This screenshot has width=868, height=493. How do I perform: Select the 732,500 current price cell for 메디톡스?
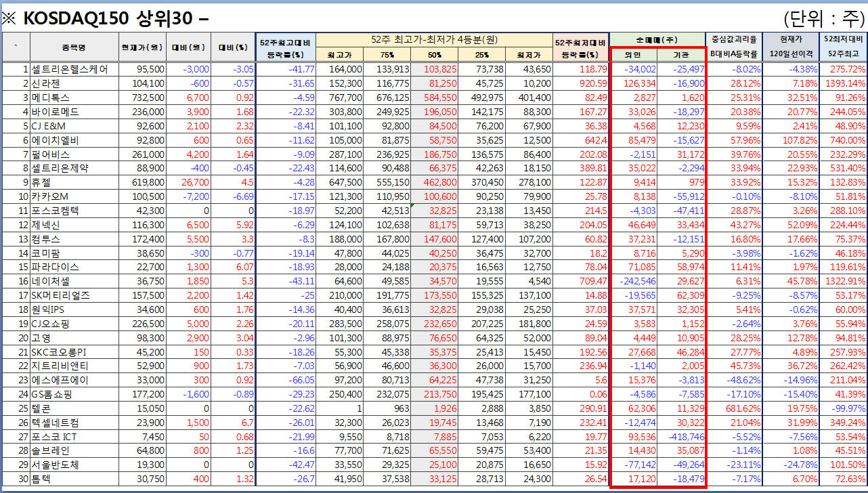click(x=143, y=98)
